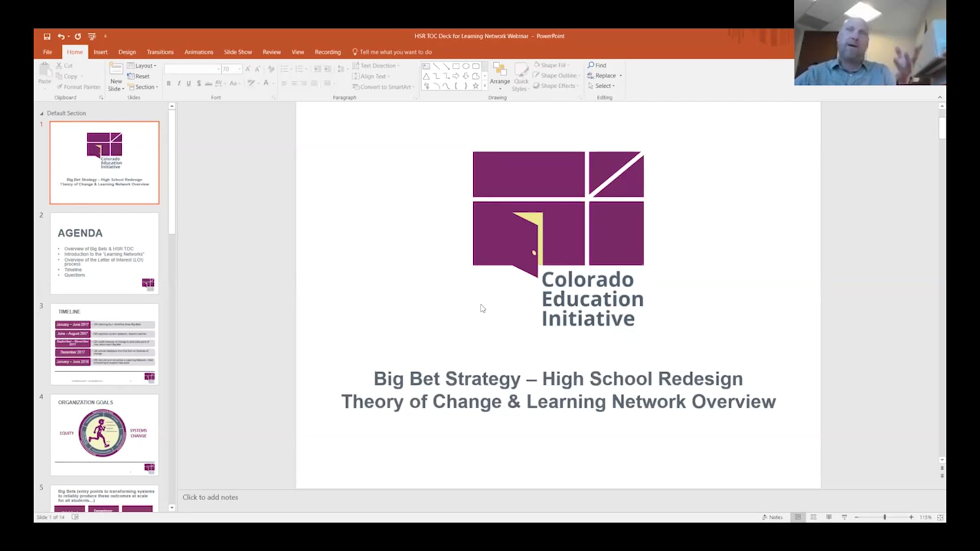The height and width of the screenshot is (551, 980).
Task: Start Slide Show from status bar
Action: pos(844,517)
